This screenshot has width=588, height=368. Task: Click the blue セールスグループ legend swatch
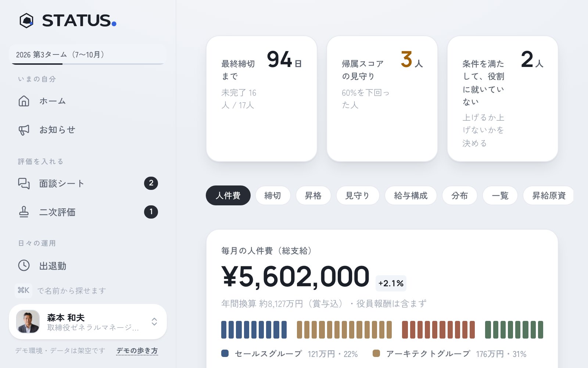pyautogui.click(x=225, y=353)
